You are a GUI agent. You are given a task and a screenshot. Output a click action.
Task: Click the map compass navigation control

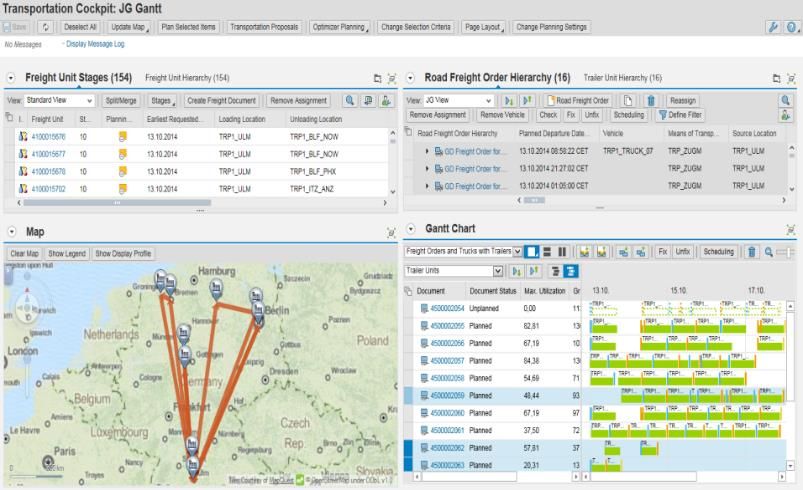click(x=27, y=308)
